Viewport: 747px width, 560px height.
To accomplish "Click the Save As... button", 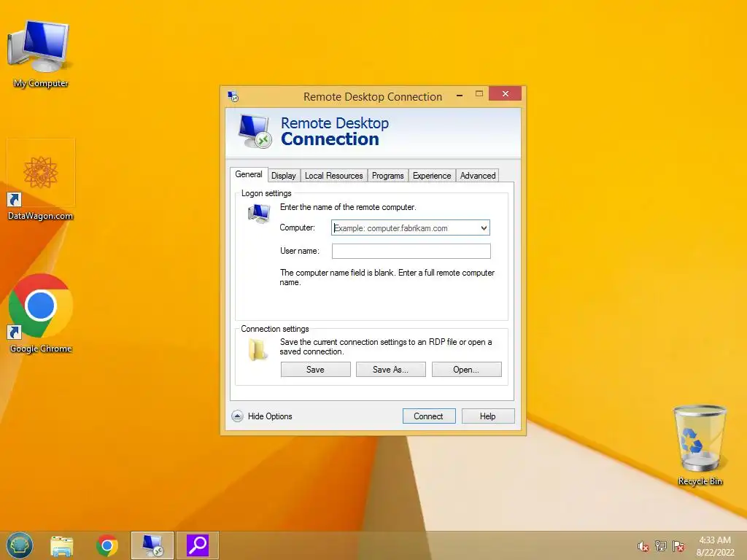I will [391, 370].
